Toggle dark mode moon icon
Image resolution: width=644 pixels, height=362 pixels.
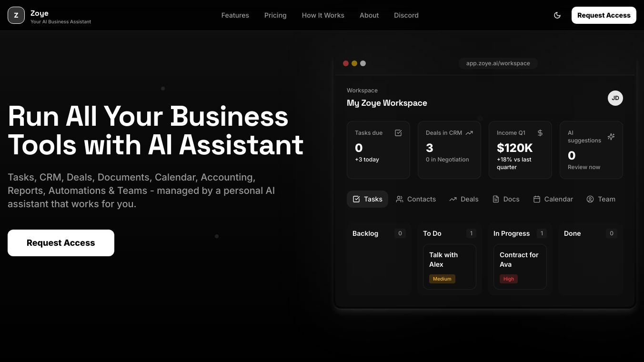point(557,15)
